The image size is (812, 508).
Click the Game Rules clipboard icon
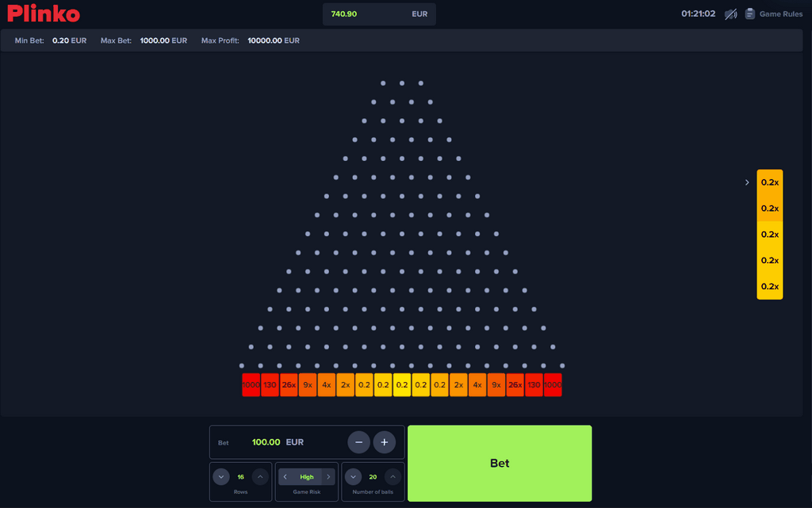(749, 13)
